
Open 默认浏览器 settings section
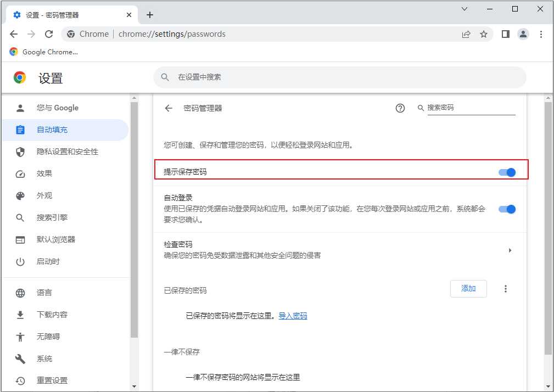pyautogui.click(x=65, y=239)
